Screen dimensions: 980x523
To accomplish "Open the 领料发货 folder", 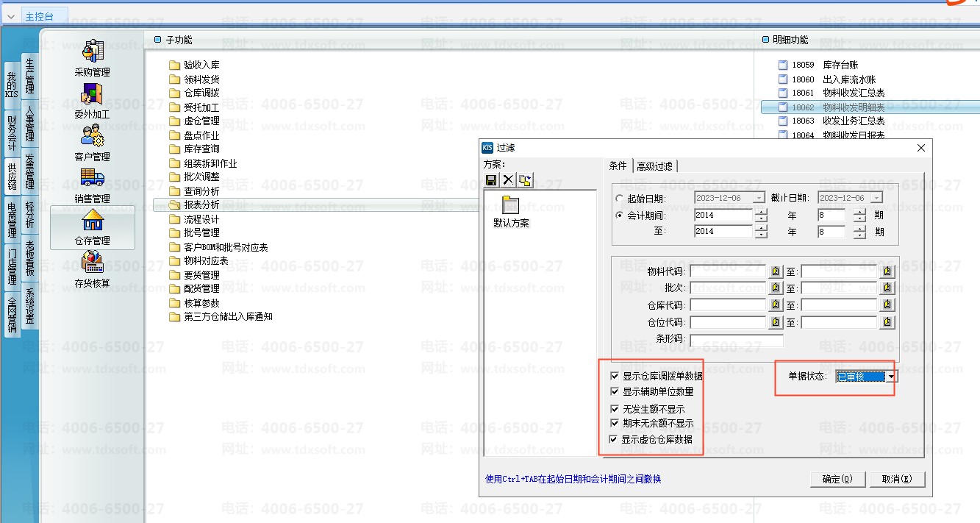I will click(x=194, y=79).
